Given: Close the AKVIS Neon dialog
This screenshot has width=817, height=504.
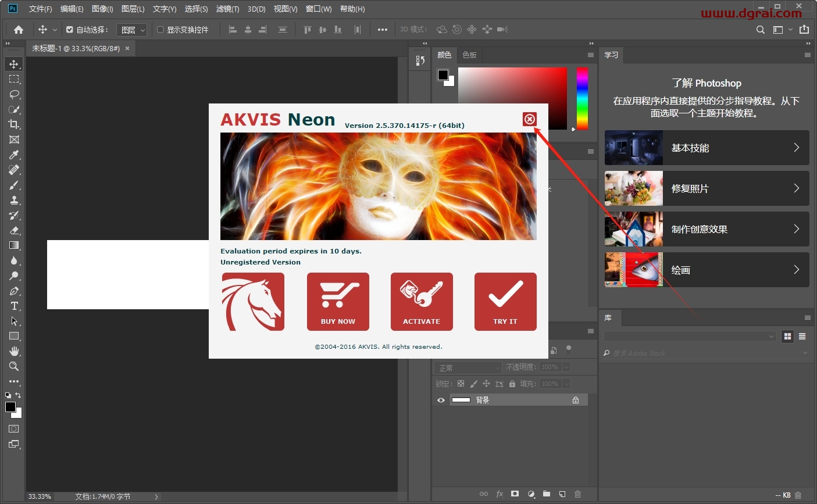Looking at the screenshot, I should (529, 119).
